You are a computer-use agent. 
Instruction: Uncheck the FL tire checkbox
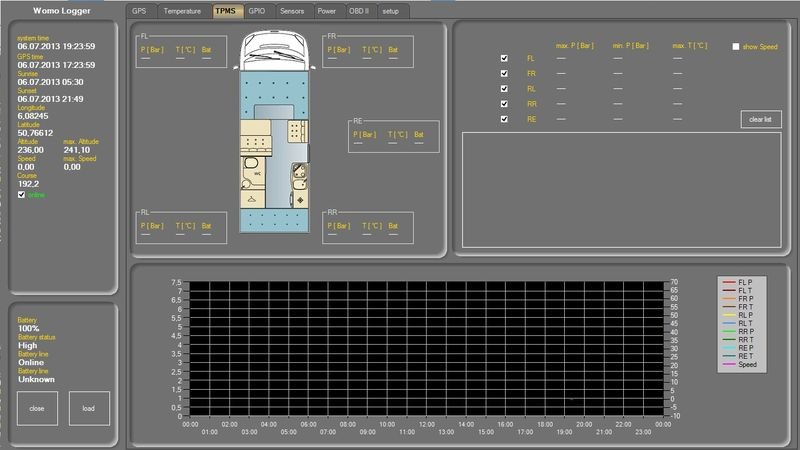pyautogui.click(x=504, y=58)
